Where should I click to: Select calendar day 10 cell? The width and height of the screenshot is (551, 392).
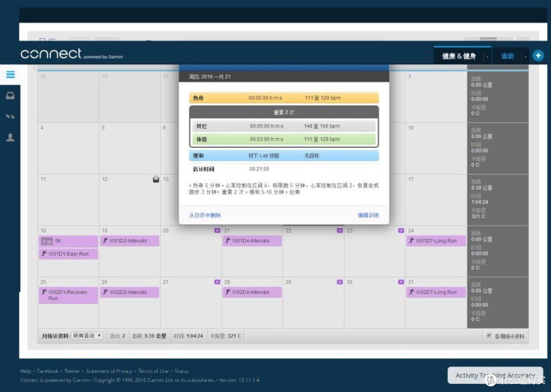436,148
